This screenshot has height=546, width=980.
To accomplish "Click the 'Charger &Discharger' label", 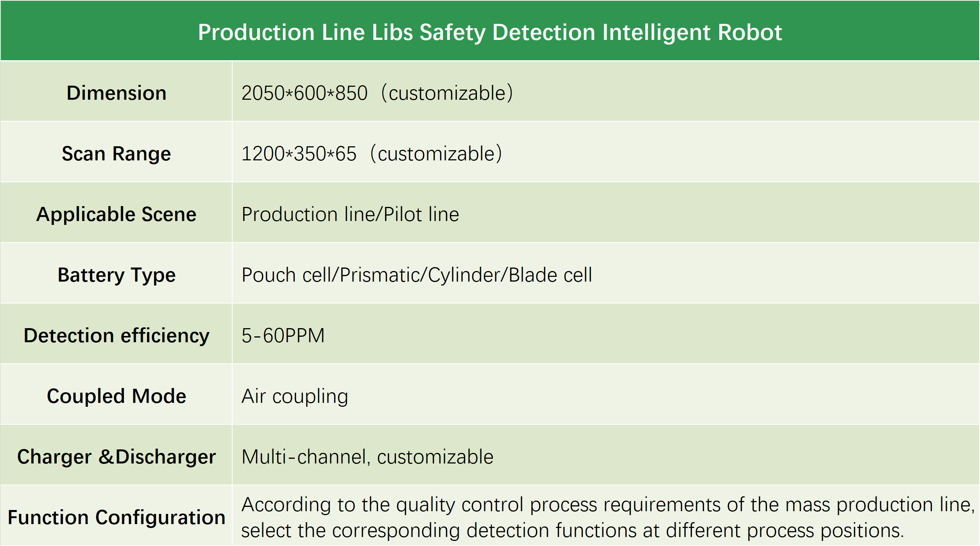I will tap(116, 457).
